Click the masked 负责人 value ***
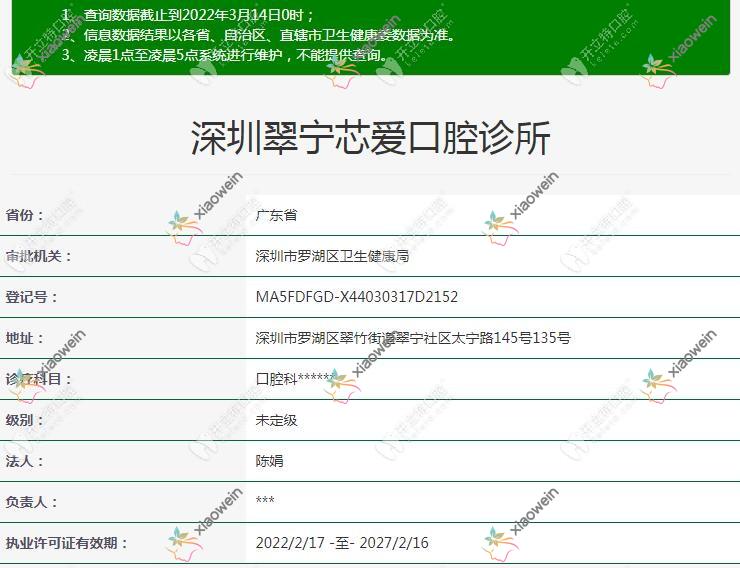740x568 pixels. tap(265, 500)
